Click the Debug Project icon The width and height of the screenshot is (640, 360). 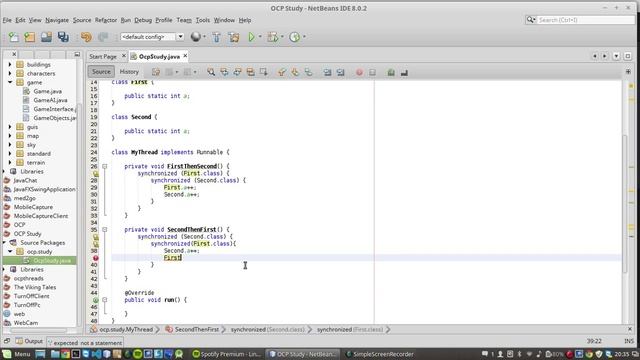click(x=272, y=37)
